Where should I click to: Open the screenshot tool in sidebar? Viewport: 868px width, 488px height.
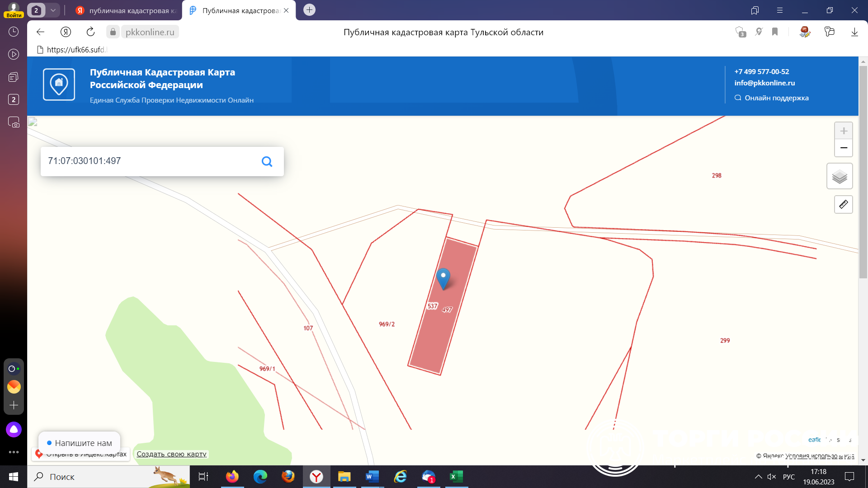point(14,122)
